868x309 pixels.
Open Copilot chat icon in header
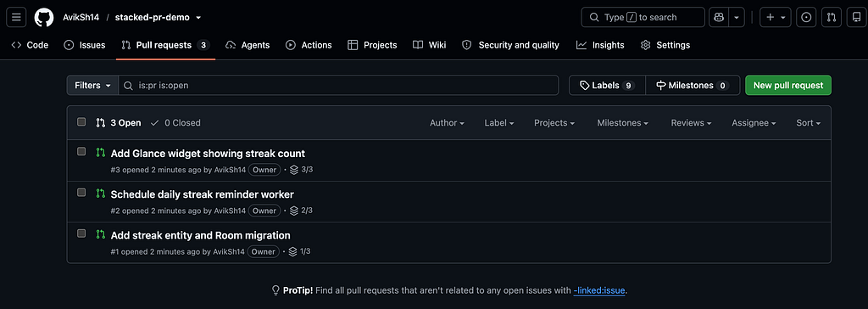click(719, 17)
